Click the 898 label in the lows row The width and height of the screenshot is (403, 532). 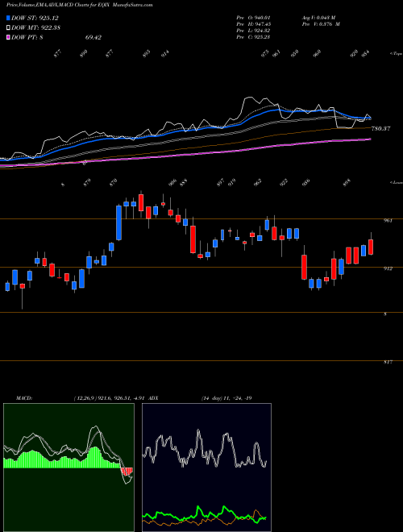pyautogui.click(x=347, y=182)
